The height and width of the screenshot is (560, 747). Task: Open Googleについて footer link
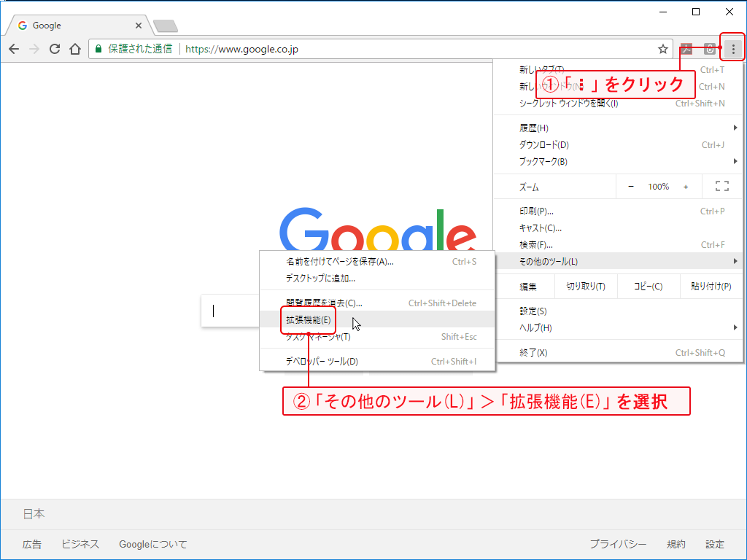[153, 544]
